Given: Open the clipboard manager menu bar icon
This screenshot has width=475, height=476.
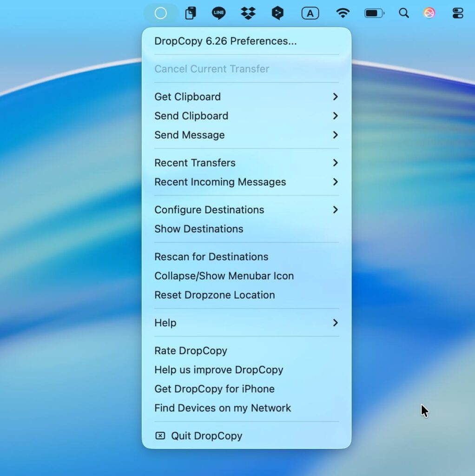Looking at the screenshot, I should tap(190, 13).
